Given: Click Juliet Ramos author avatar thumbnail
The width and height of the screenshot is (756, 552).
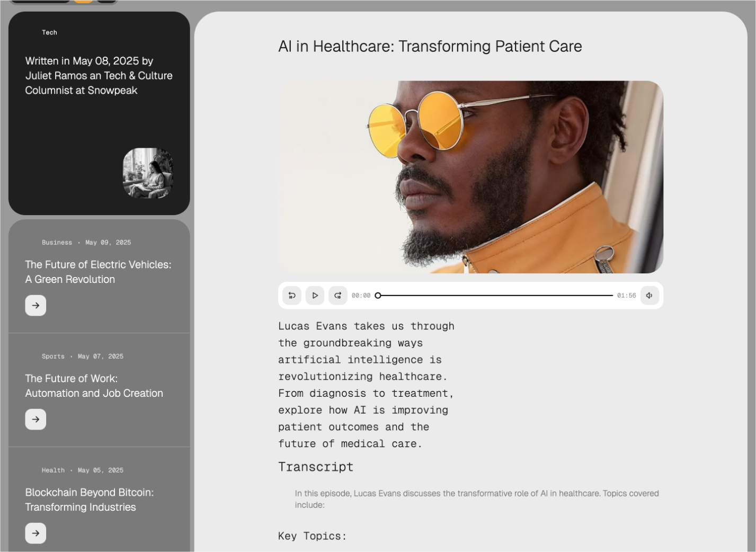Looking at the screenshot, I should point(148,173).
